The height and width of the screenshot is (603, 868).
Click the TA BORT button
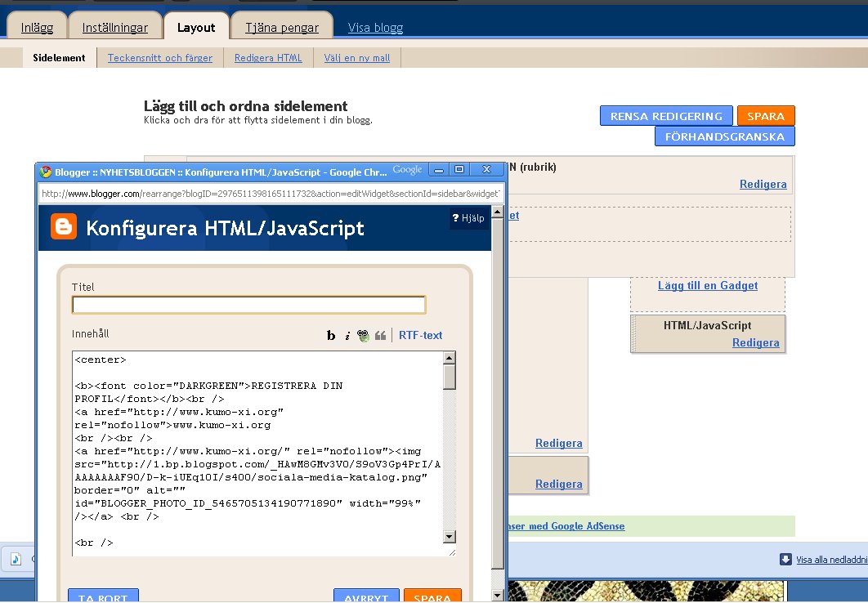point(103,596)
